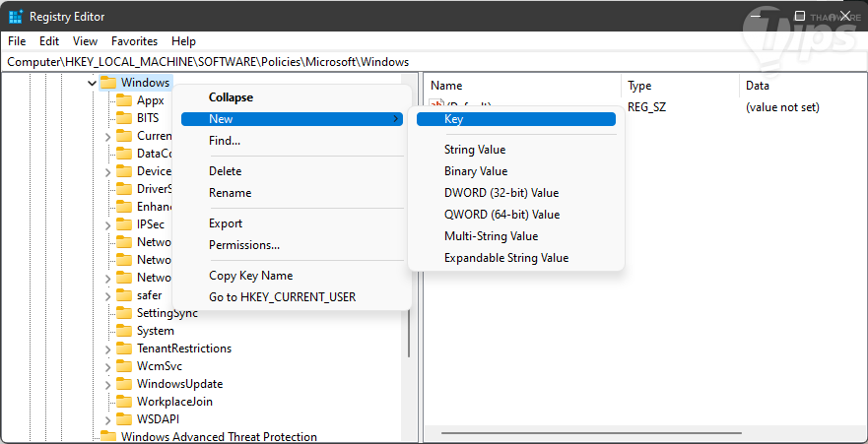
Task: Select DWORD (32-bit) Value option
Action: [501, 193]
